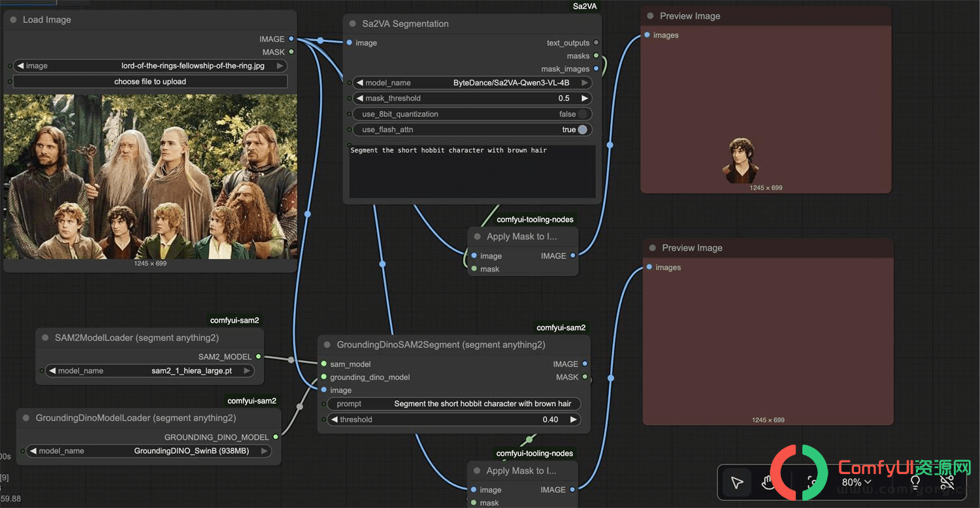Switch to the hand pan tool

(769, 483)
